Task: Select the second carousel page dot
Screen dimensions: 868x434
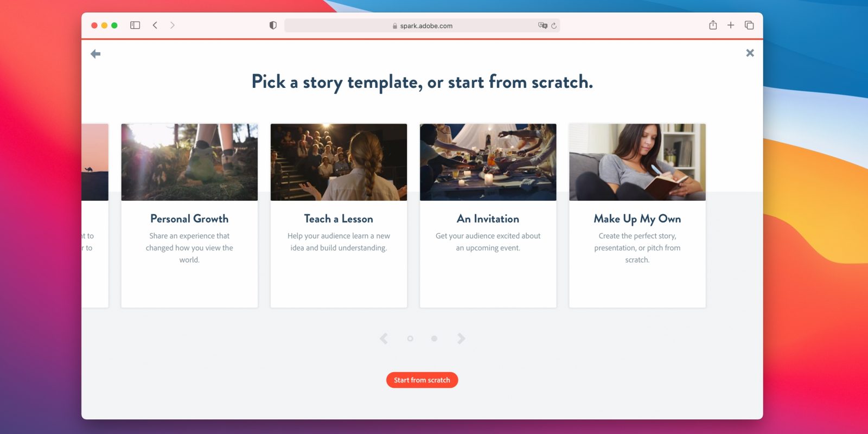Action: 434,339
